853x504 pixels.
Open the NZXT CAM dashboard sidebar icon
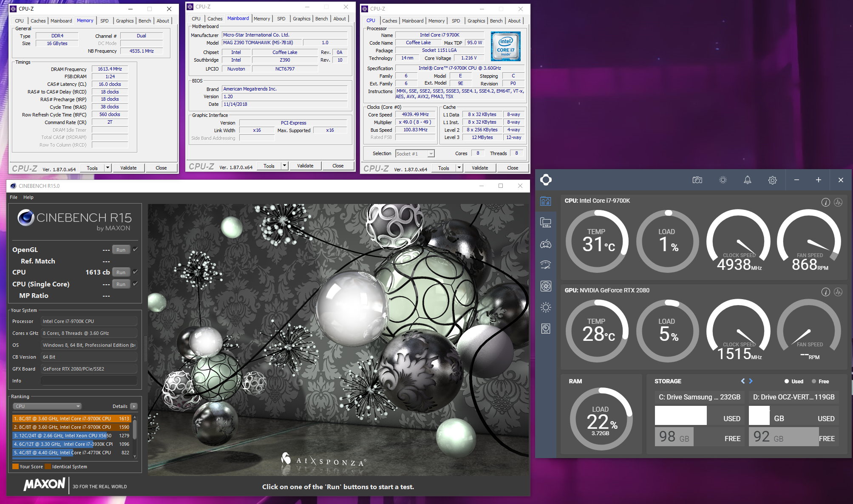point(546,201)
